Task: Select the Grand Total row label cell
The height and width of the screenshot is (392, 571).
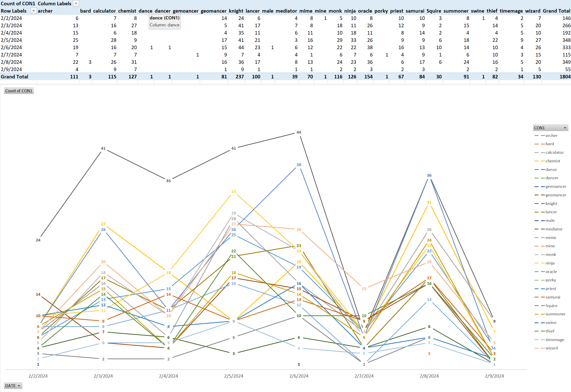Action: click(15, 77)
